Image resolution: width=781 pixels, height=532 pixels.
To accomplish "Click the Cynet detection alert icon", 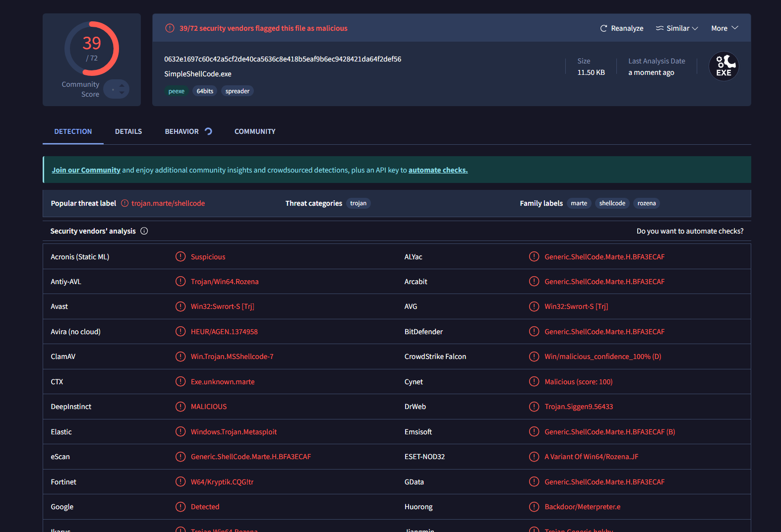I will tap(534, 381).
